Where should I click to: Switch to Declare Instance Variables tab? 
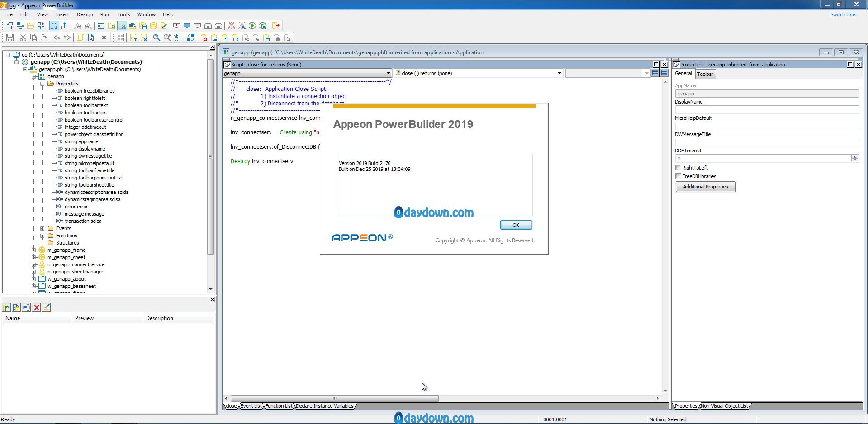point(325,406)
